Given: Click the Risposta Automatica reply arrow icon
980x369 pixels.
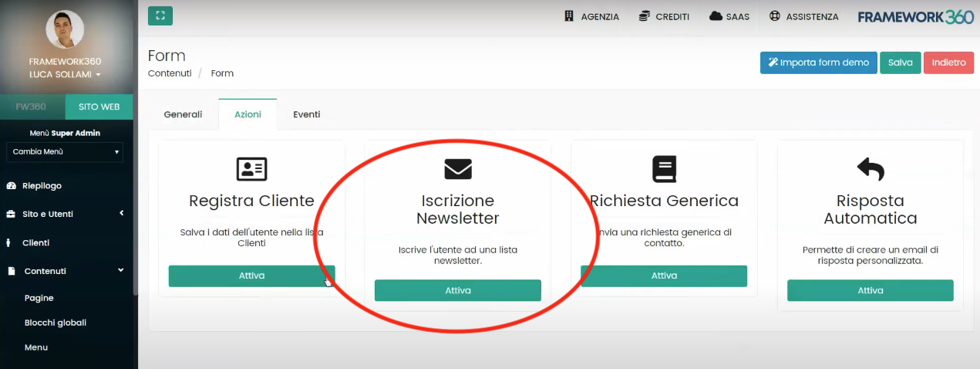Looking at the screenshot, I should (x=870, y=169).
